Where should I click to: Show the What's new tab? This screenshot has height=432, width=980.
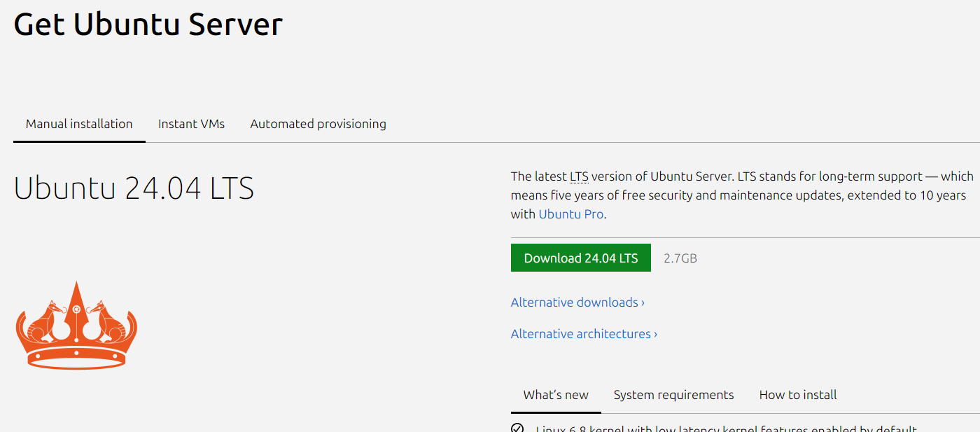(556, 395)
